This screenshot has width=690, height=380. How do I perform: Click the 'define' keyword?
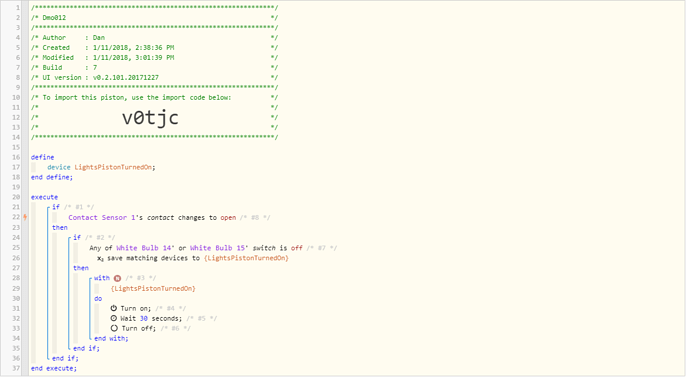[43, 157]
